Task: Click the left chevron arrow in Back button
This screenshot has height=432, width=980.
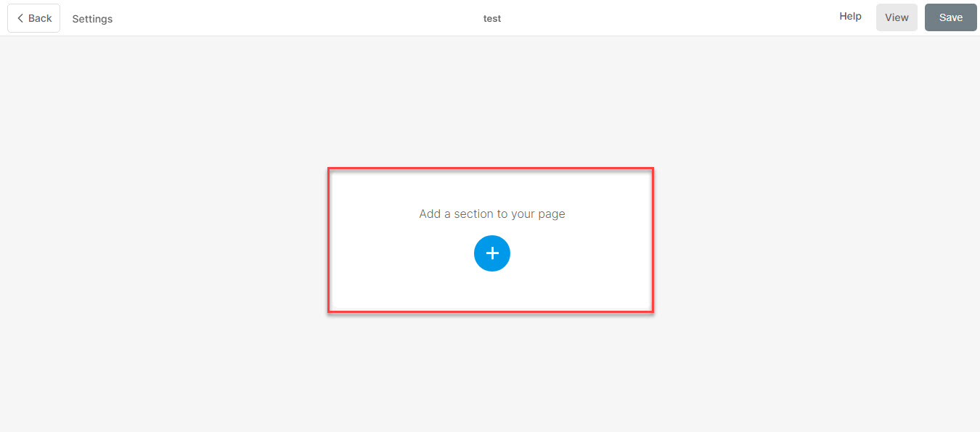Action: [20, 18]
